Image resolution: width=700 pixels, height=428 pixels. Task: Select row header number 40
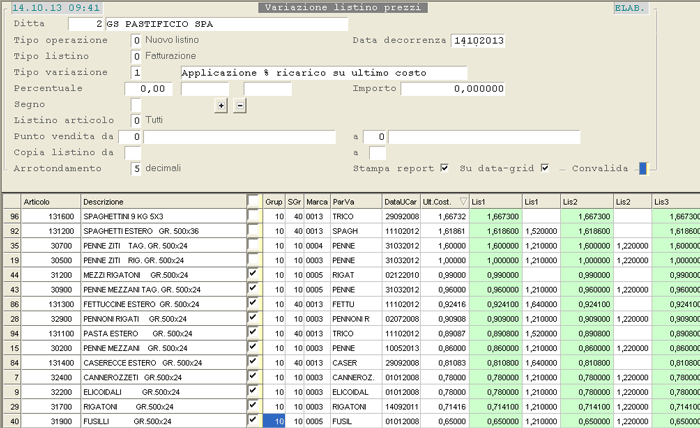pos(12,421)
